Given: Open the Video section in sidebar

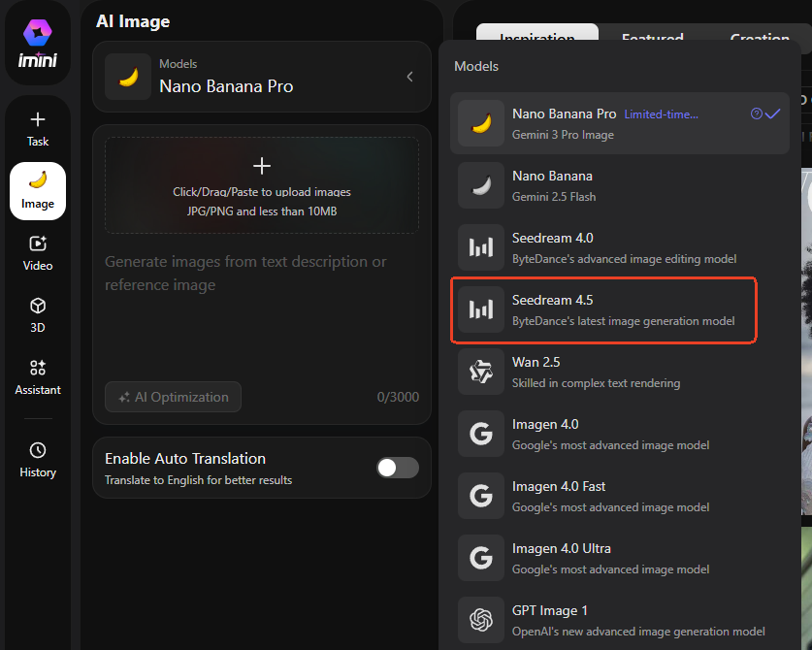Looking at the screenshot, I should point(38,252).
